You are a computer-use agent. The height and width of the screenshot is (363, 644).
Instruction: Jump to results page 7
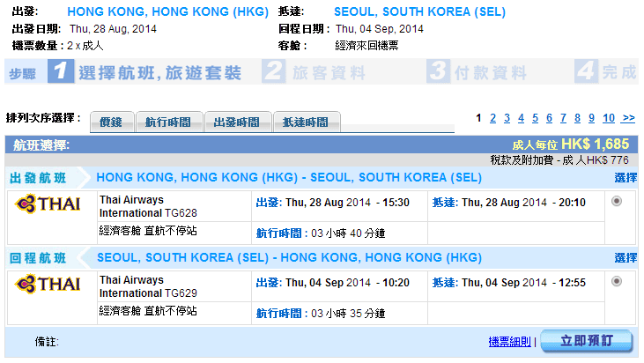click(564, 118)
